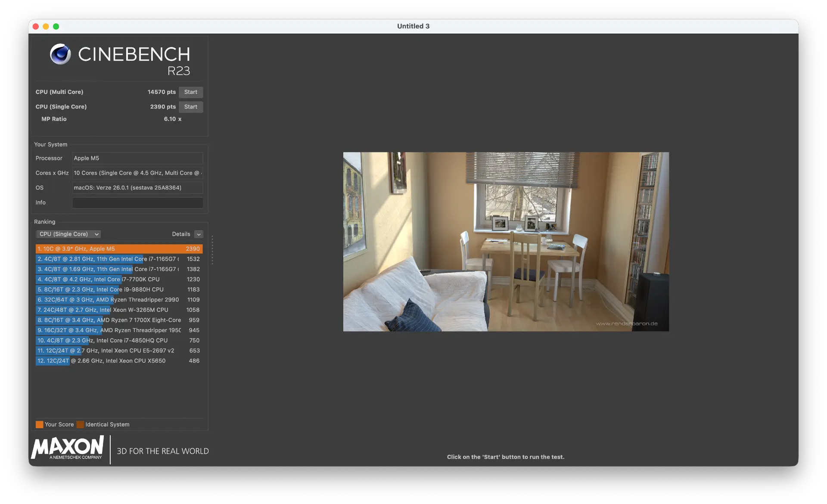
Task: Click the rendered room preview image
Action: tap(506, 242)
